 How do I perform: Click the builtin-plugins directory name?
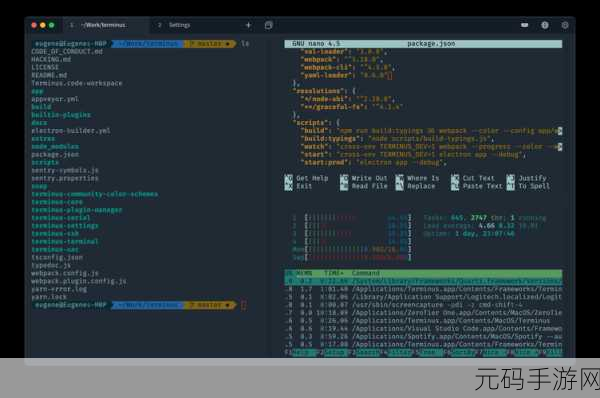pos(61,115)
